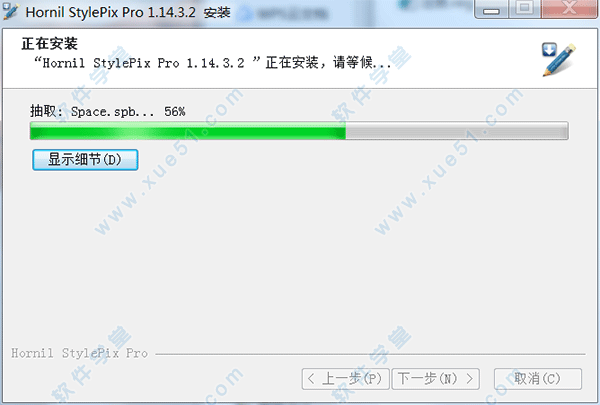Click the 正在安装 heading

(x=49, y=44)
